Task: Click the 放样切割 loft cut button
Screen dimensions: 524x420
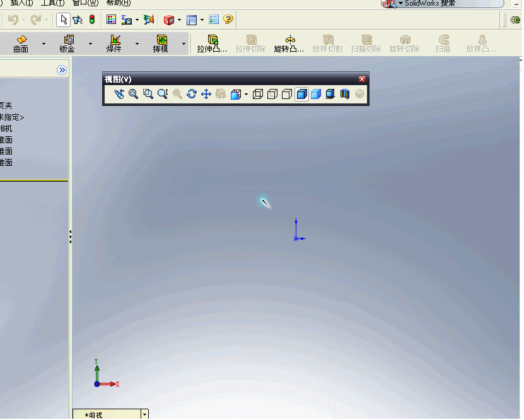Action: tap(327, 44)
